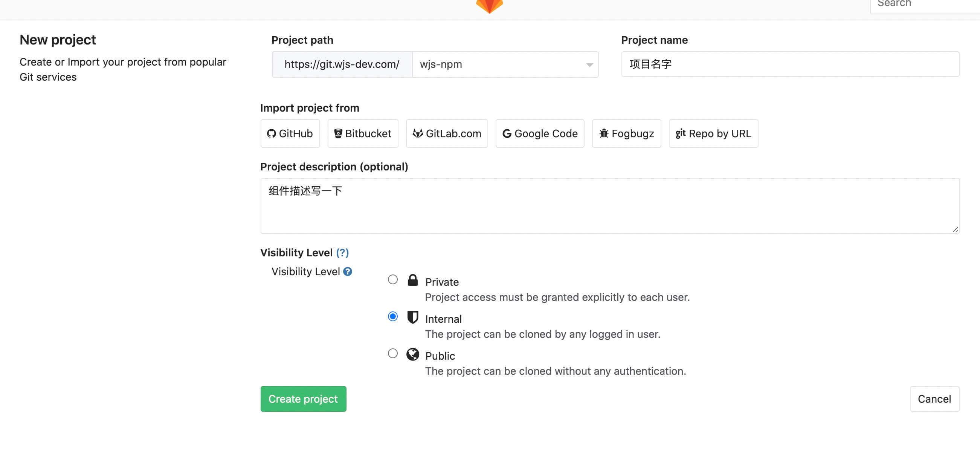
Task: Click the Search box in the header
Action: tap(925, 5)
